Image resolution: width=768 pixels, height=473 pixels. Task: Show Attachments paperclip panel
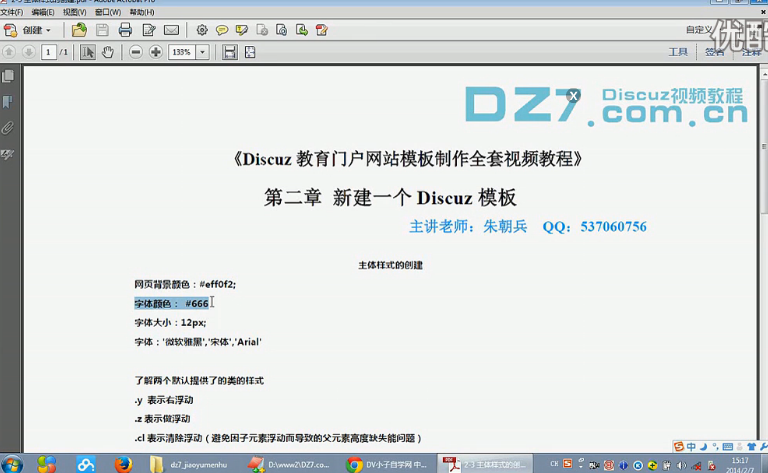8,128
